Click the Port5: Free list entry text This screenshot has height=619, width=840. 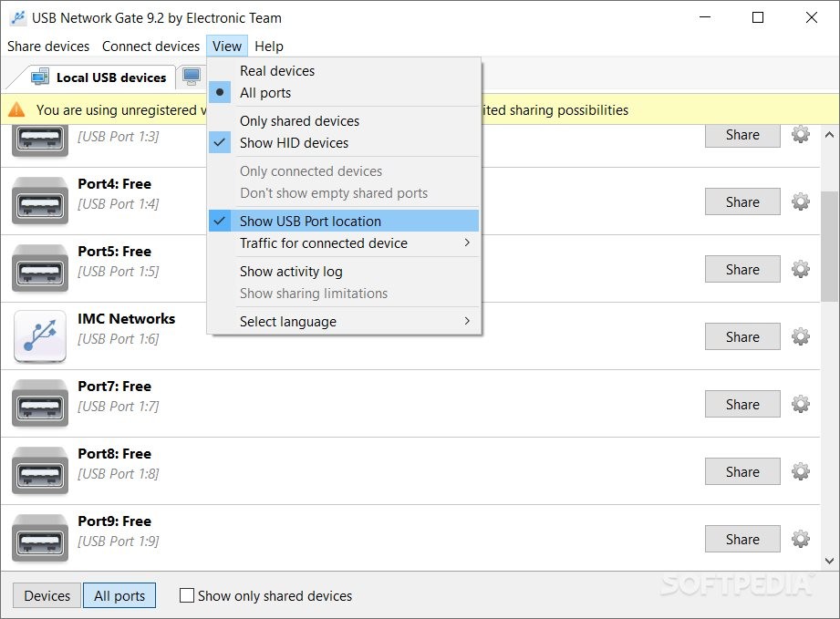point(115,252)
